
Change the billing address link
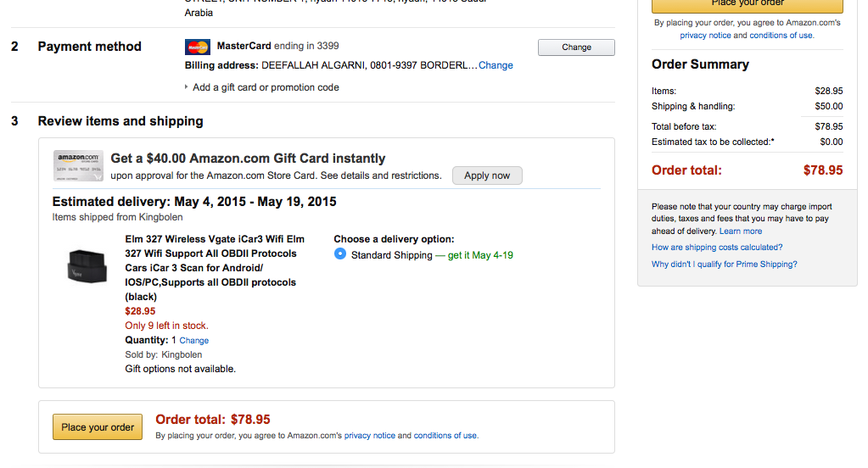pos(496,65)
